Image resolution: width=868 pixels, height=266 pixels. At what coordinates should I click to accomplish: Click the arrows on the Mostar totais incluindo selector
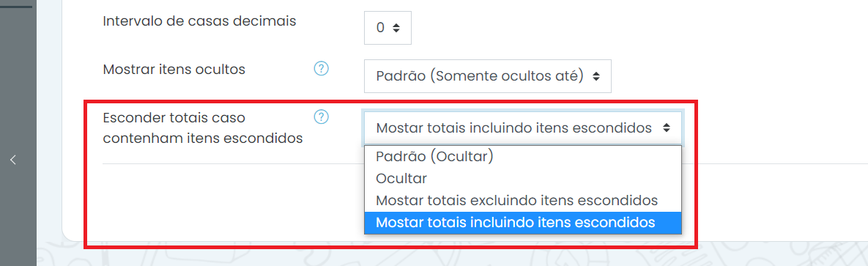point(666,128)
